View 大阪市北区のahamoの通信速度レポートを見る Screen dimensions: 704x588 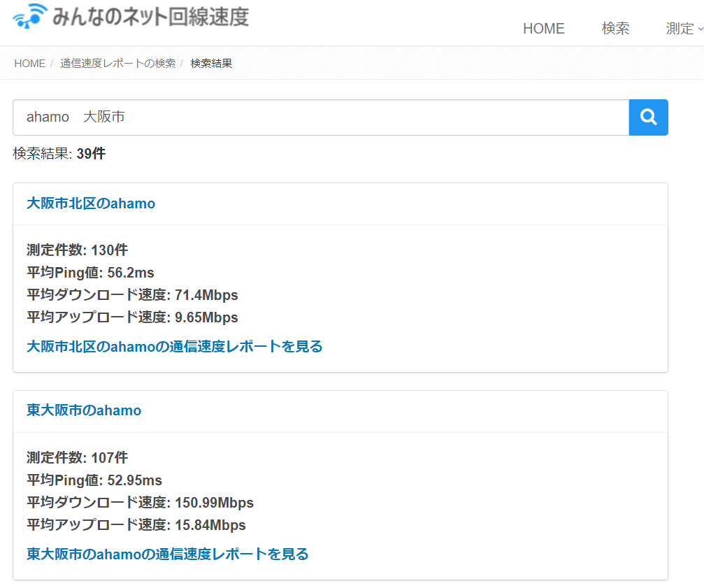click(174, 347)
